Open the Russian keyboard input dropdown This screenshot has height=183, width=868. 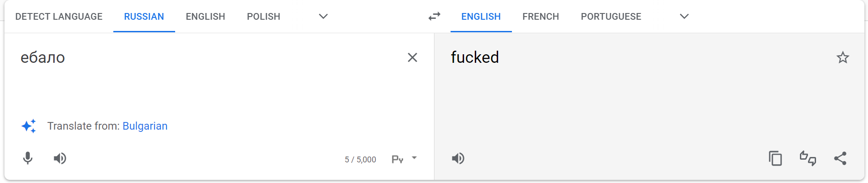[x=414, y=158]
